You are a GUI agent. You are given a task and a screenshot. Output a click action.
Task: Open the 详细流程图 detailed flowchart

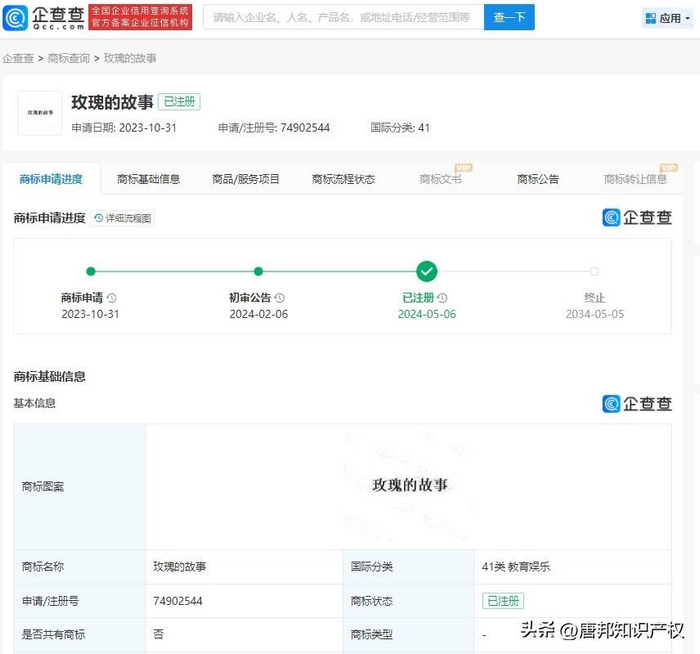pos(123,218)
